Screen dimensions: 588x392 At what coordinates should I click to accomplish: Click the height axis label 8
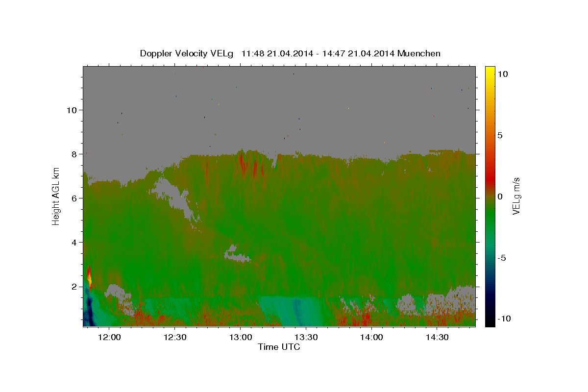point(74,154)
